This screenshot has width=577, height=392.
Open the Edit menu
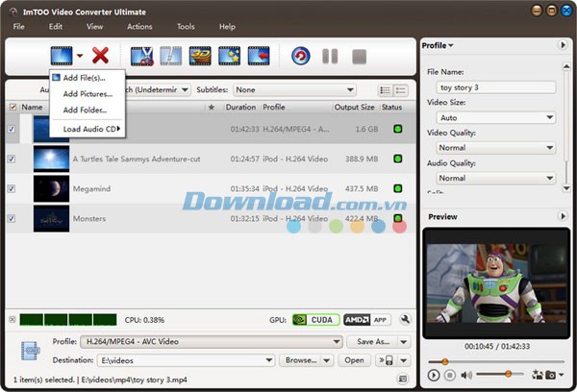(56, 27)
